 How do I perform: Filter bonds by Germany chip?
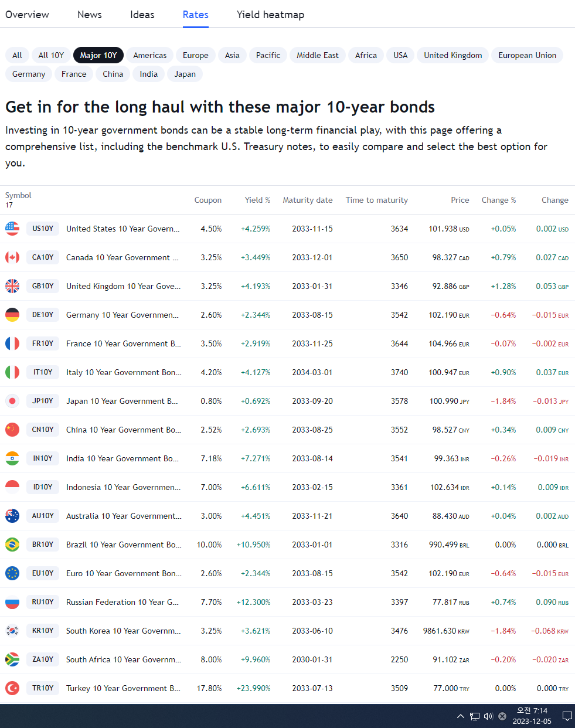click(x=29, y=74)
